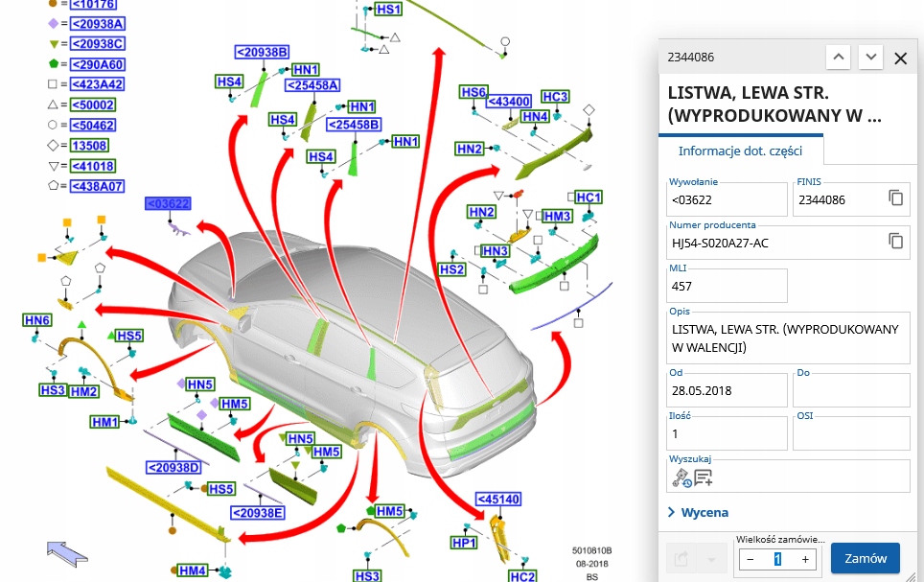
Task: Click the Od date field 28.05.2018
Action: 727,390
